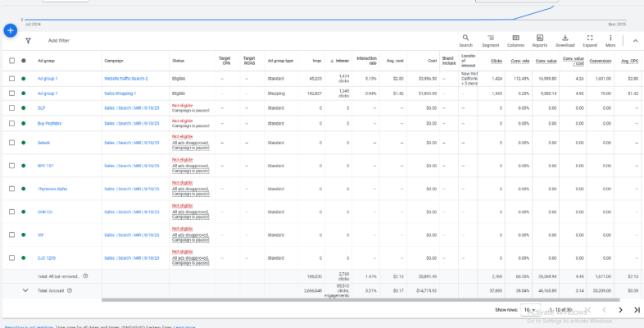Check the GHK CU row checkbox
This screenshot has width=644, height=328.
coord(12,212)
